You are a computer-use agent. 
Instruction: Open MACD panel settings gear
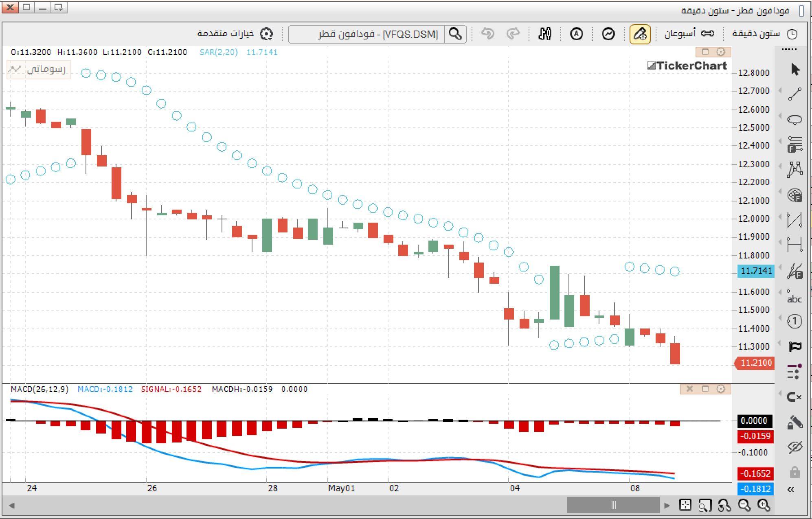point(721,389)
